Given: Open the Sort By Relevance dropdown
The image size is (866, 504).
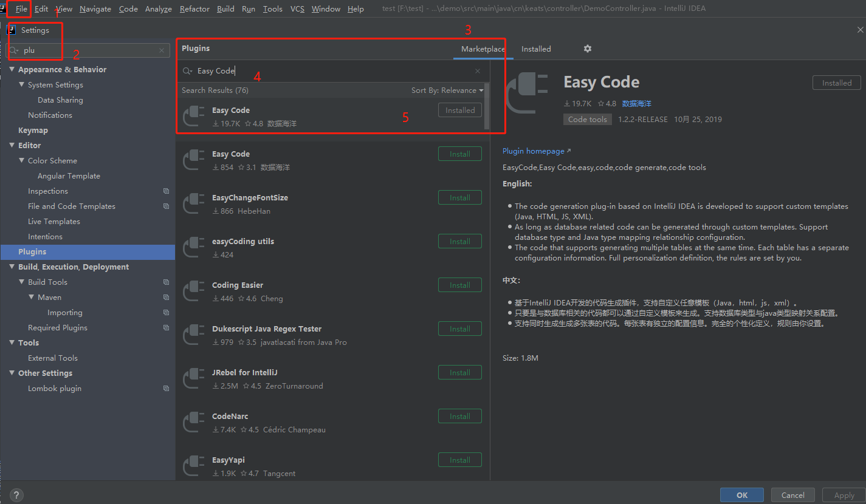Looking at the screenshot, I should click(x=447, y=90).
